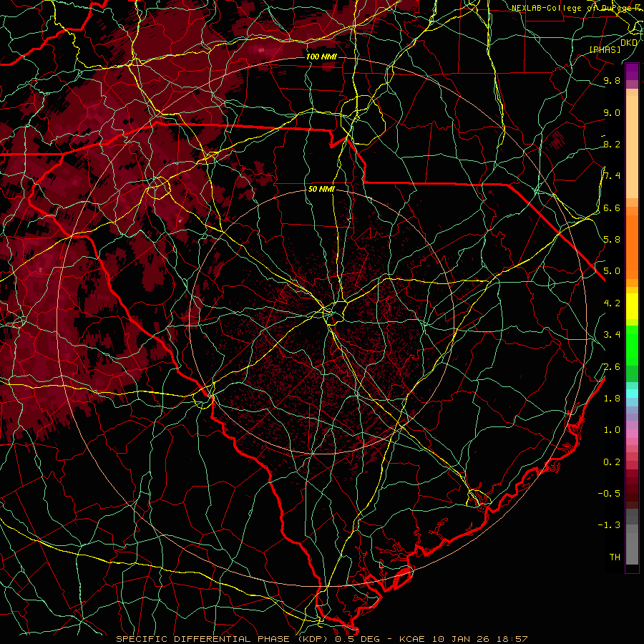Click the 3.4 value on color scale
This screenshot has width=644, height=644.
(x=612, y=335)
